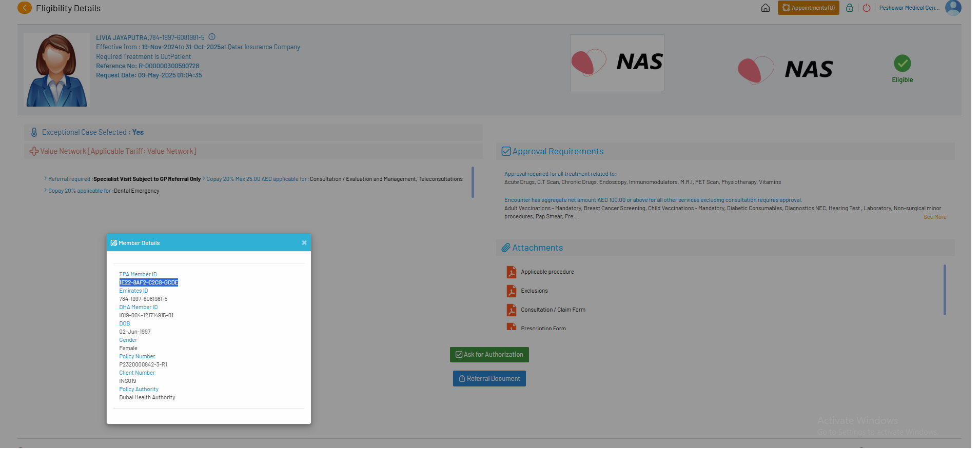Expand the Copay 20% Max 25.00 AED item

click(332, 179)
